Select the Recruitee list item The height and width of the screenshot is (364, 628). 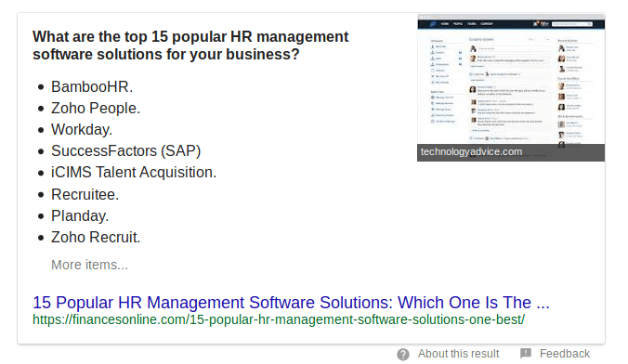pyautogui.click(x=85, y=194)
